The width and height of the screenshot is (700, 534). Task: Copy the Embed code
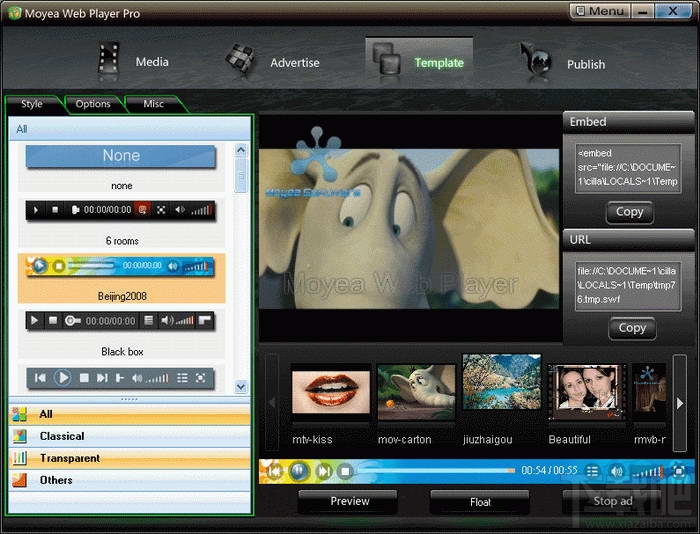(x=629, y=212)
